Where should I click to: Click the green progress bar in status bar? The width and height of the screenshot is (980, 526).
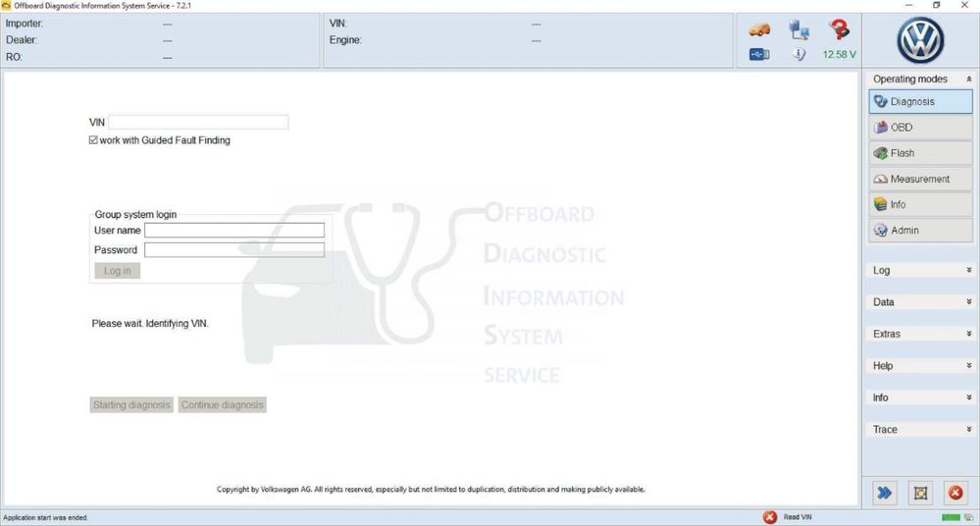click(951, 517)
